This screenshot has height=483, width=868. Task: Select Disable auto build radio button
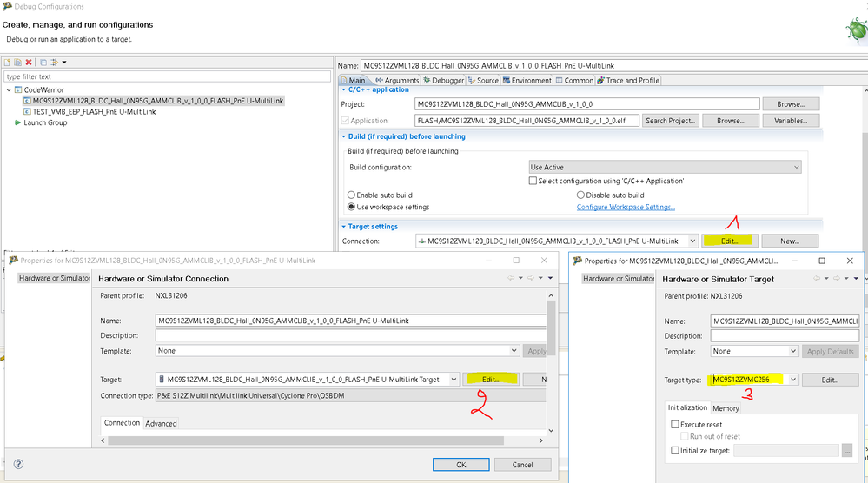[580, 195]
